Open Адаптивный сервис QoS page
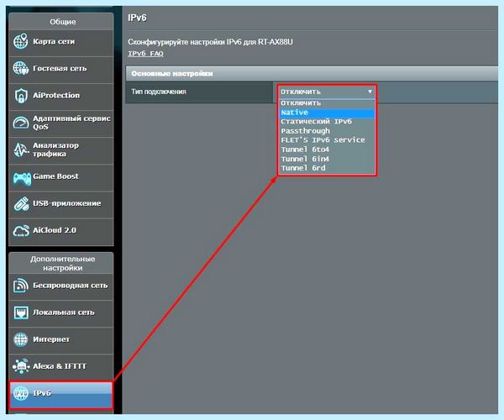 (61, 124)
